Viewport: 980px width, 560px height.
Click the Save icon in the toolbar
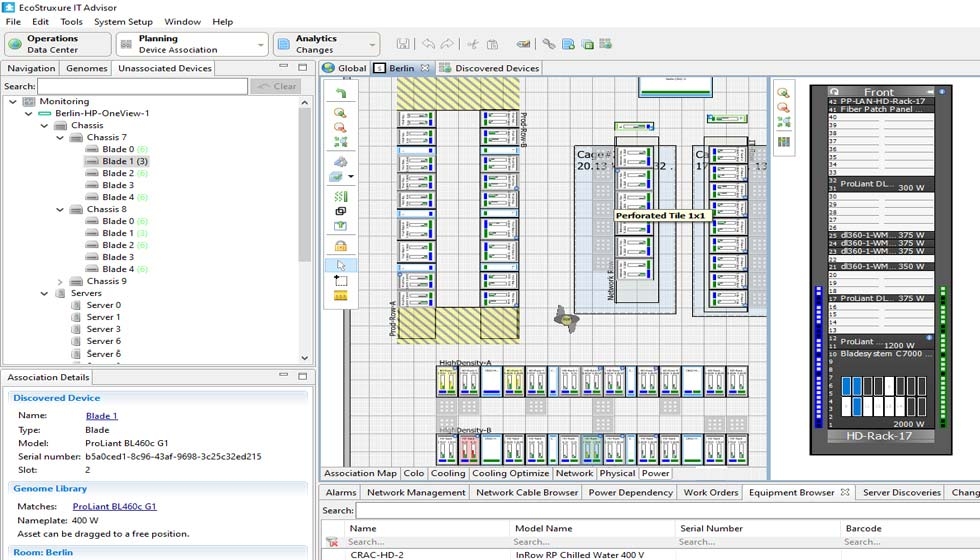(x=403, y=44)
